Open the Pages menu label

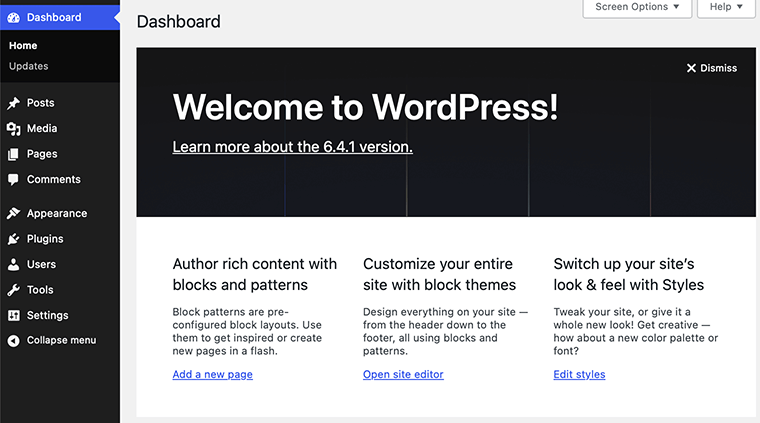(42, 154)
